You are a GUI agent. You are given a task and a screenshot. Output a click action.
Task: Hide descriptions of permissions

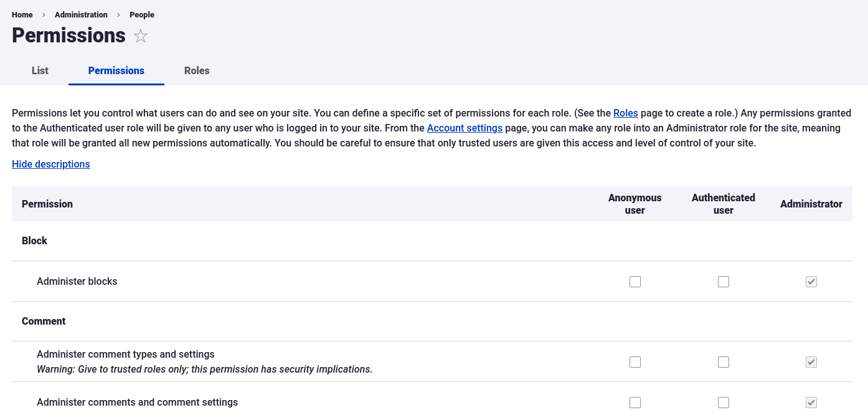(51, 164)
